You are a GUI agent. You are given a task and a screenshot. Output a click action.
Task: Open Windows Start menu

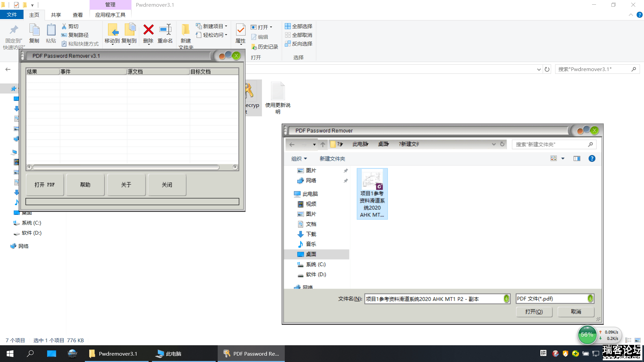pos(10,354)
